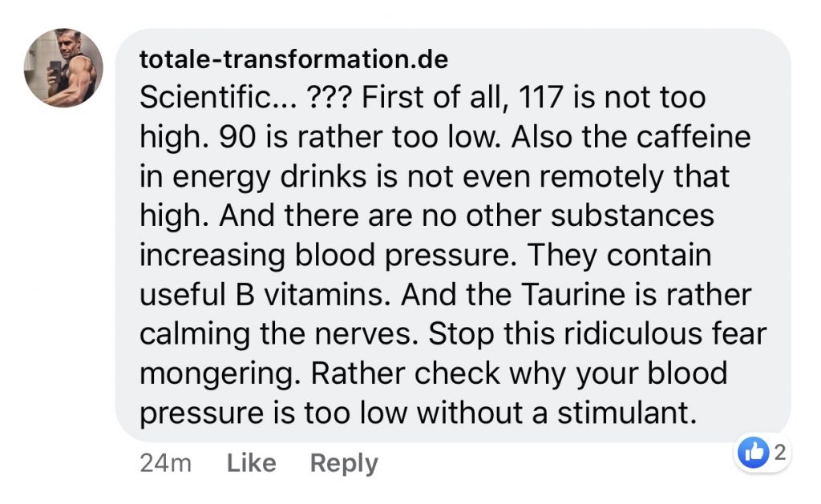Open the totale-transformation.de profile name
Image resolution: width=821 pixels, height=504 pixels.
click(293, 59)
